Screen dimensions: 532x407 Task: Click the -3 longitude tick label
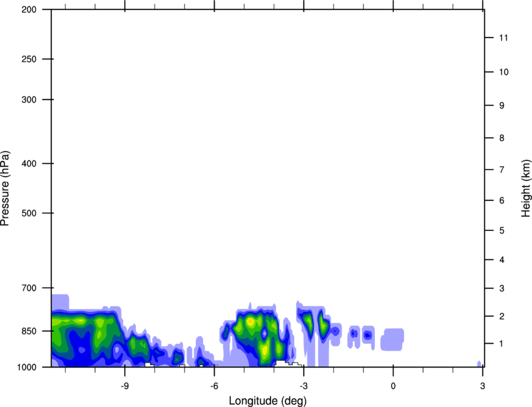[x=304, y=385]
